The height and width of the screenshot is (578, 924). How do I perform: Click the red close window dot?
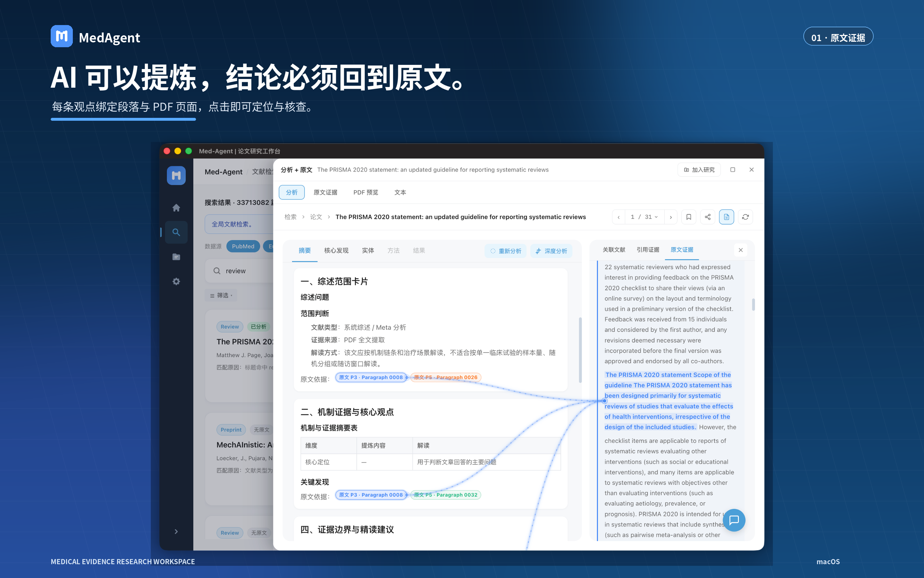[167, 151]
